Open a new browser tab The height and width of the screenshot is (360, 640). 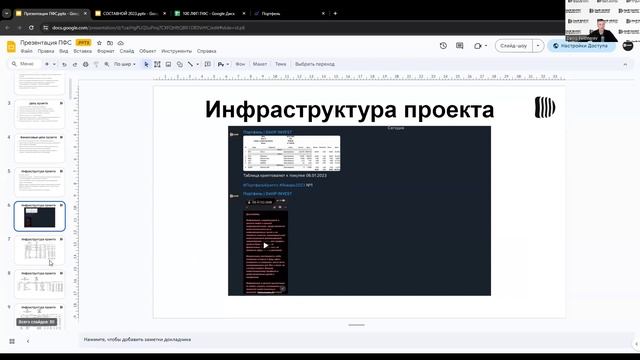(x=335, y=13)
